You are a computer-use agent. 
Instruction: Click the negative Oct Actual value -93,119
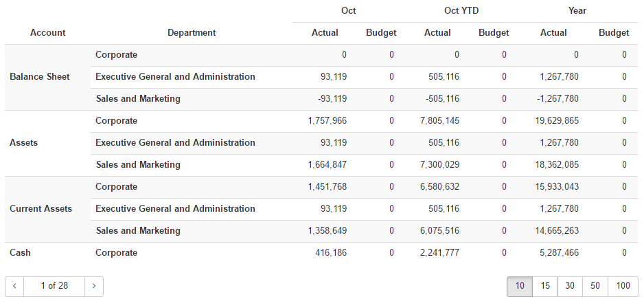[332, 99]
